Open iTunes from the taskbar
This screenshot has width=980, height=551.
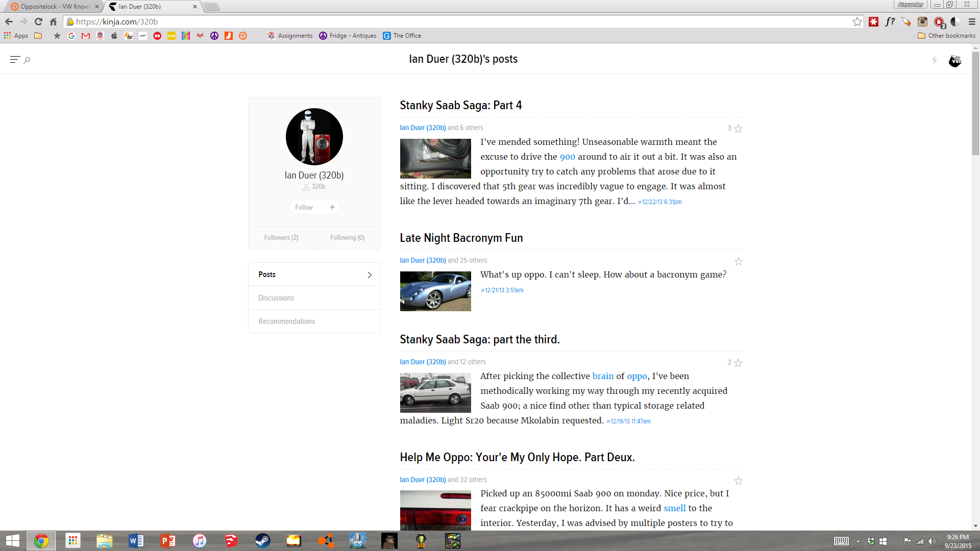point(199,541)
